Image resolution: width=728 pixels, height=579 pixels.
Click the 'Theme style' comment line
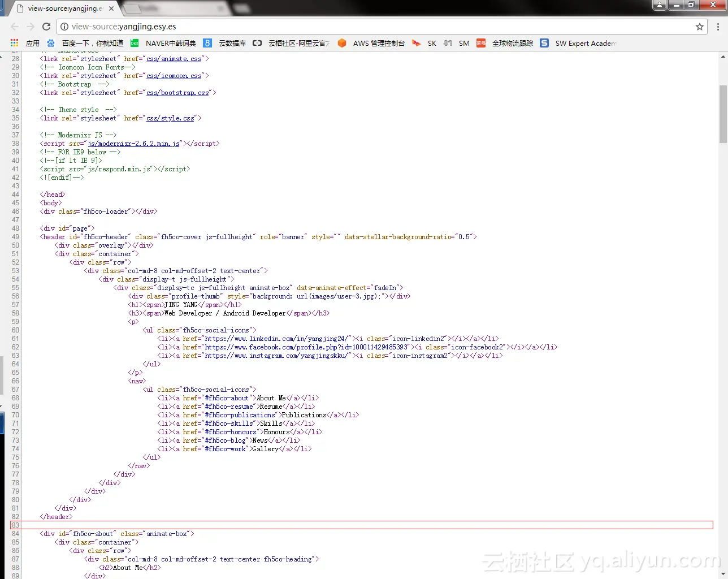pyautogui.click(x=78, y=110)
